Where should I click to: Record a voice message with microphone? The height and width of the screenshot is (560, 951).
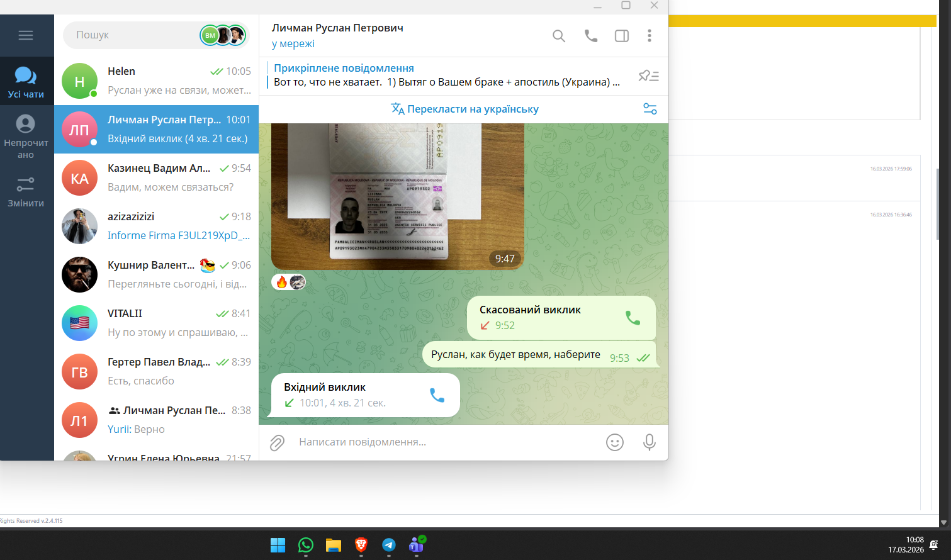(x=650, y=442)
